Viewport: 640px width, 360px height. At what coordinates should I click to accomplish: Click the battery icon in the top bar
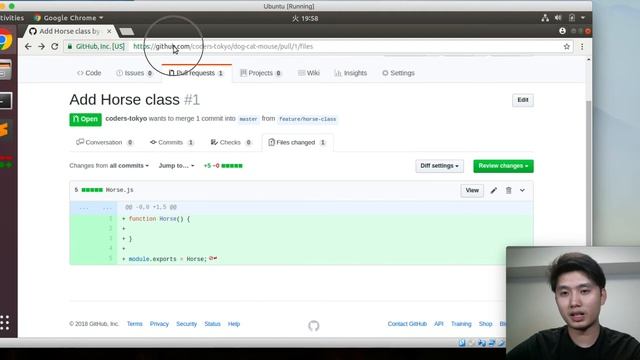(x=572, y=18)
